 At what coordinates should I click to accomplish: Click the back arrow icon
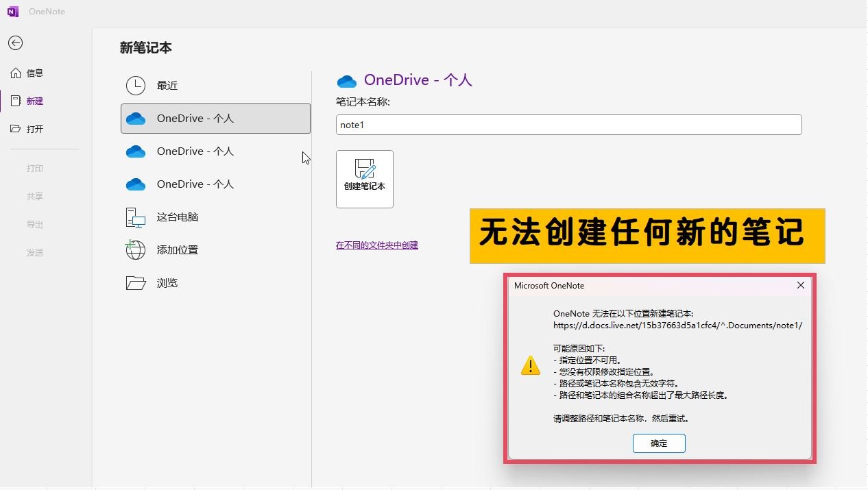click(x=15, y=42)
